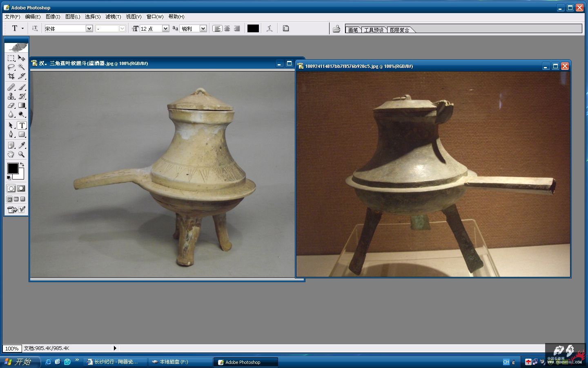Select the Eraser tool
Screen dimensions: 588x368
click(11, 105)
